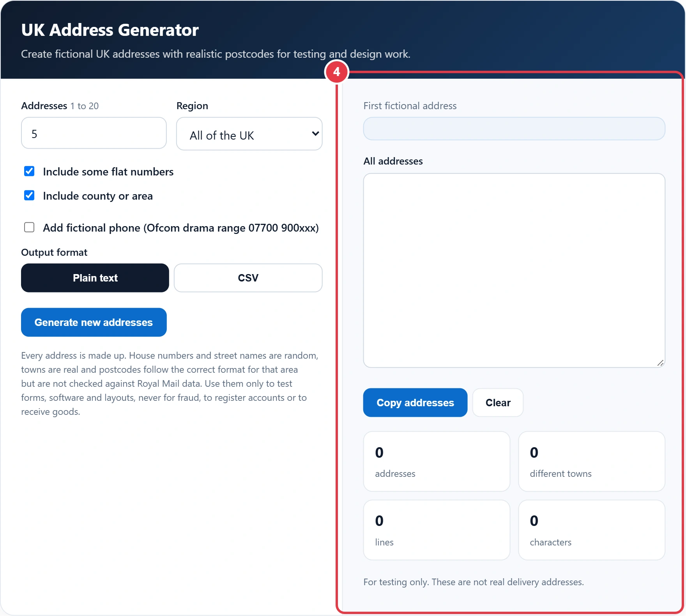Click the Addresses number input field
The width and height of the screenshot is (686, 616).
click(x=94, y=133)
